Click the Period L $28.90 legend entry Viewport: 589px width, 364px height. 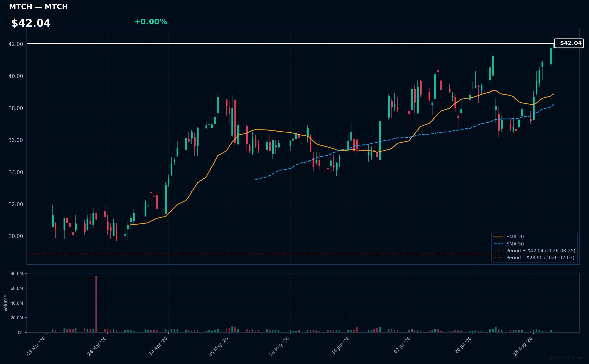point(534,258)
